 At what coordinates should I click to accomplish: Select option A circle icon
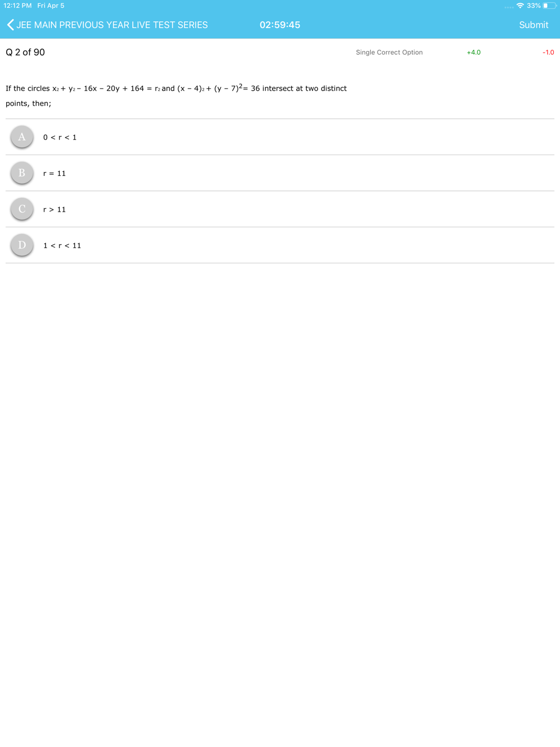pos(22,137)
